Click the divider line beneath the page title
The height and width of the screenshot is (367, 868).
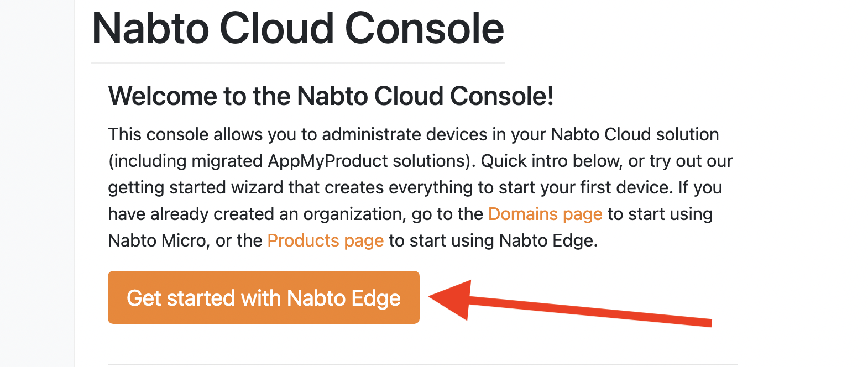point(297,63)
